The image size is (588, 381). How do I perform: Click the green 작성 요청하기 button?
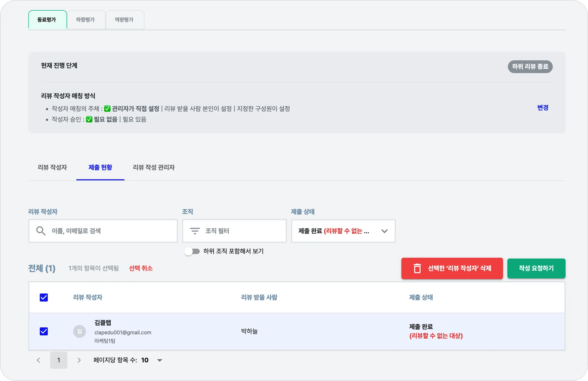pos(536,268)
